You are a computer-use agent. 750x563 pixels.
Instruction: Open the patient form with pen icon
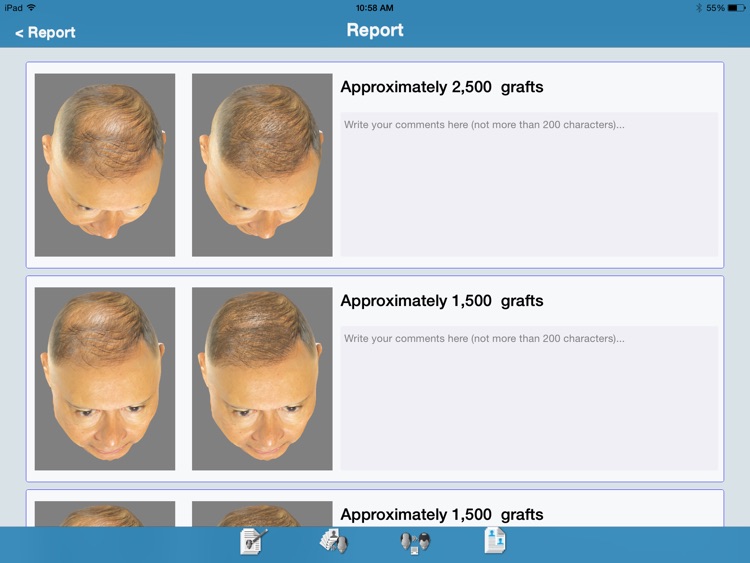[x=253, y=541]
